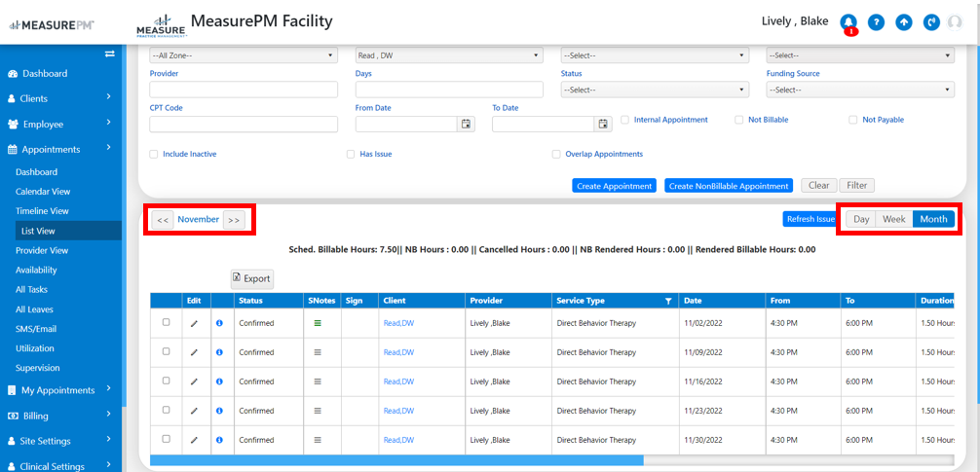Open the info icon for the 11/16/2022 appointment
Screen dimensions: 980x472
pos(219,381)
